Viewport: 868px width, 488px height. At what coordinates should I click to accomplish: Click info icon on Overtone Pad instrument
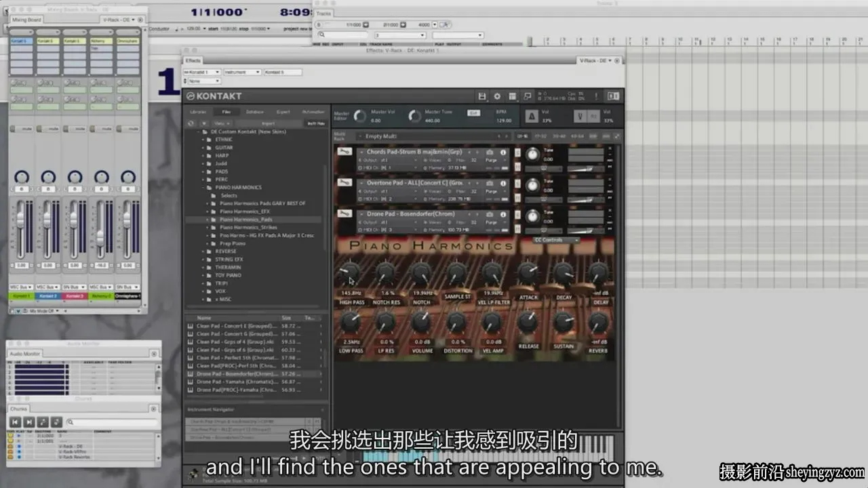pos(503,183)
